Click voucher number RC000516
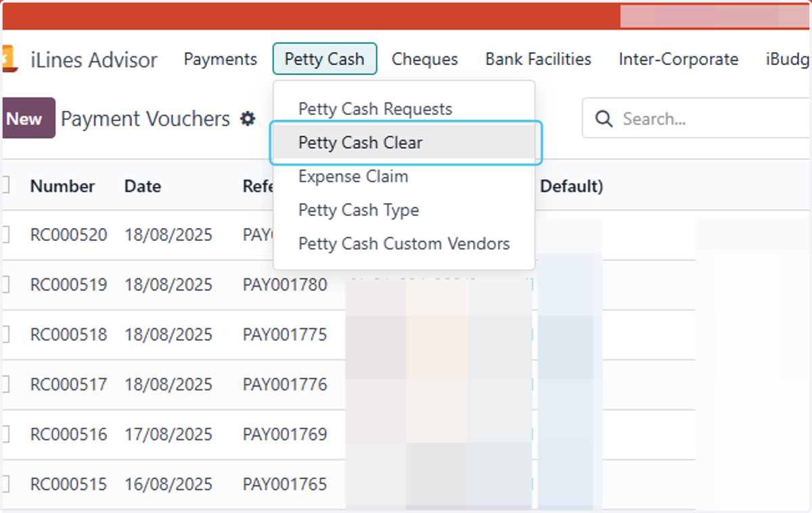Viewport: 812px width, 513px height. pos(68,434)
